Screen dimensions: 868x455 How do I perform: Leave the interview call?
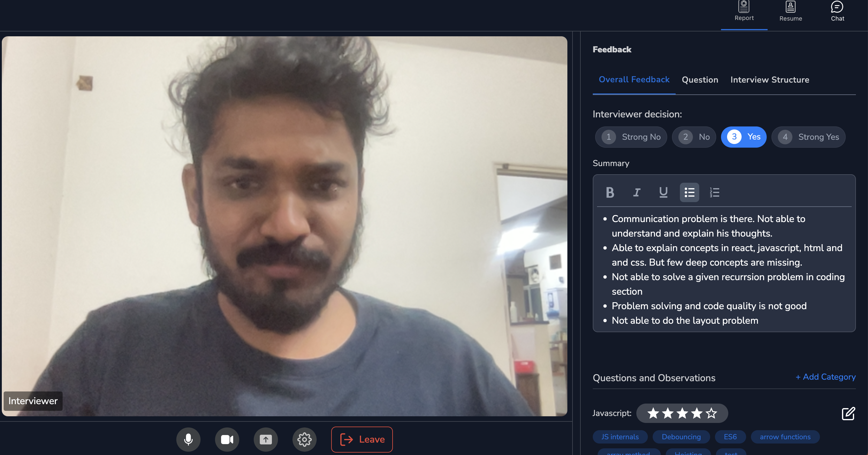coord(361,439)
